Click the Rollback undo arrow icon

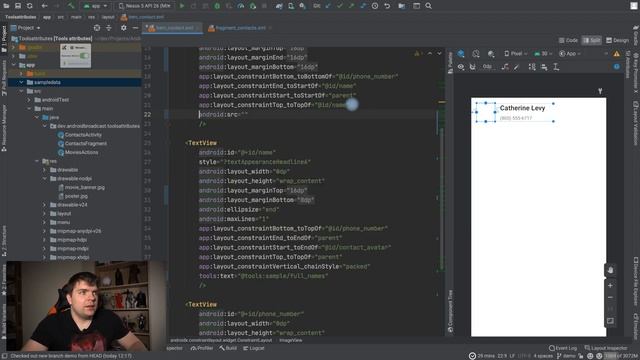click(387, 6)
